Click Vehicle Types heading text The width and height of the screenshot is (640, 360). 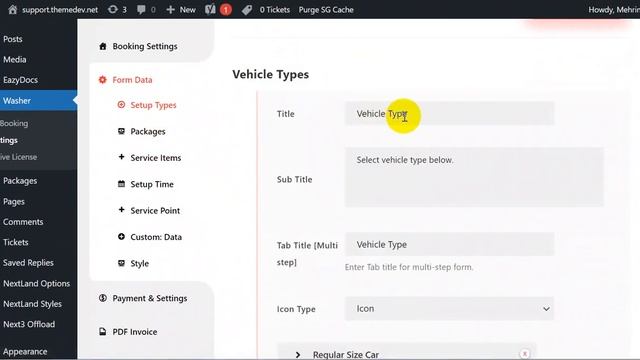[x=271, y=74]
